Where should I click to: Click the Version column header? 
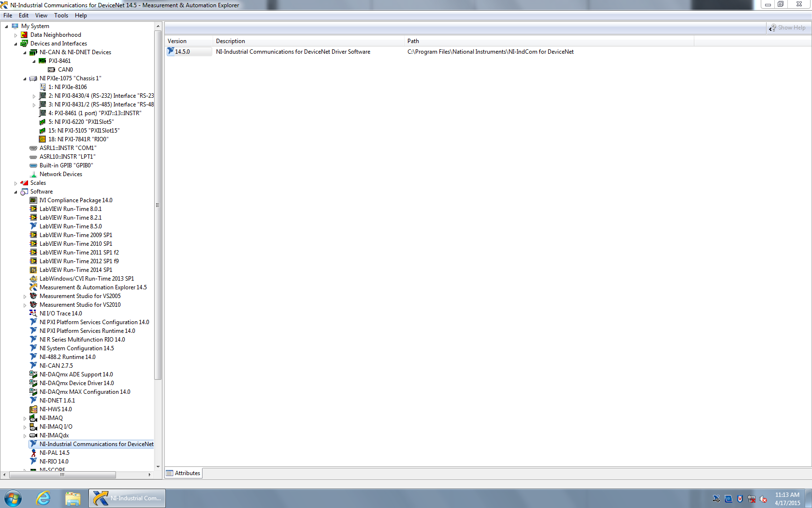(189, 41)
